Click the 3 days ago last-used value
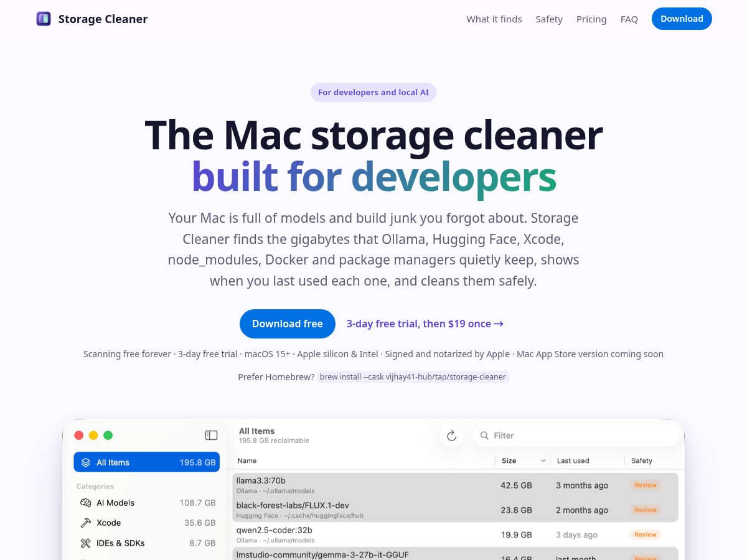The height and width of the screenshot is (560, 747). point(576,534)
